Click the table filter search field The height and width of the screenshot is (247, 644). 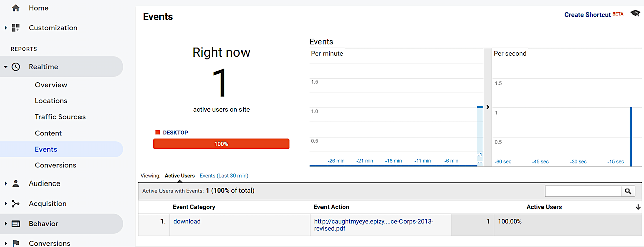584,191
